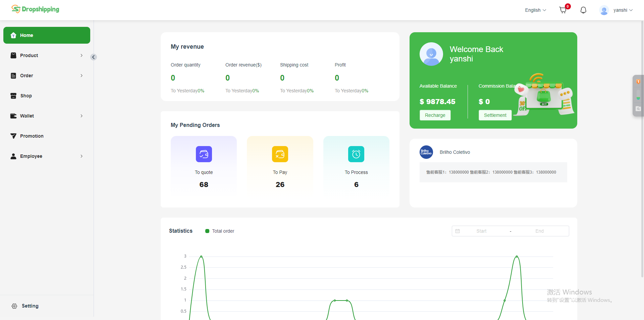Expand the Product menu in the sidebar

click(47, 55)
